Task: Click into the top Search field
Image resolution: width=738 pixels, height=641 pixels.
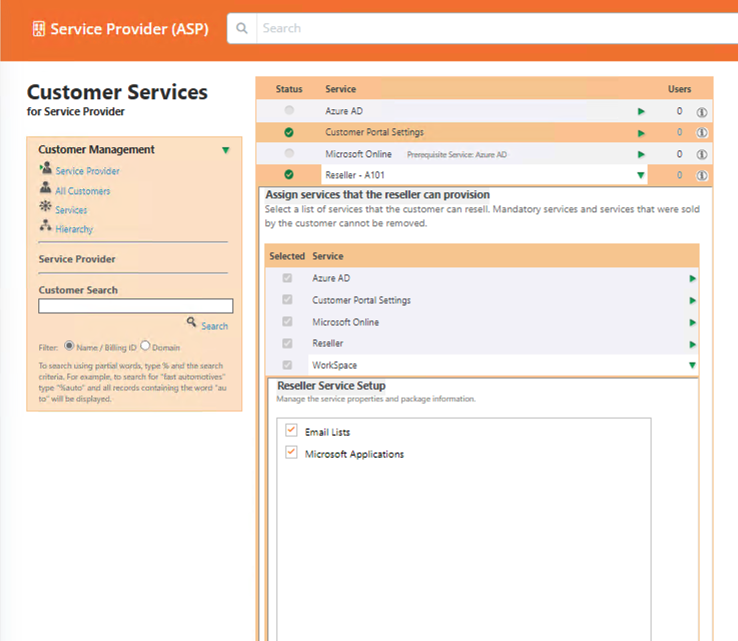Action: pos(497,28)
